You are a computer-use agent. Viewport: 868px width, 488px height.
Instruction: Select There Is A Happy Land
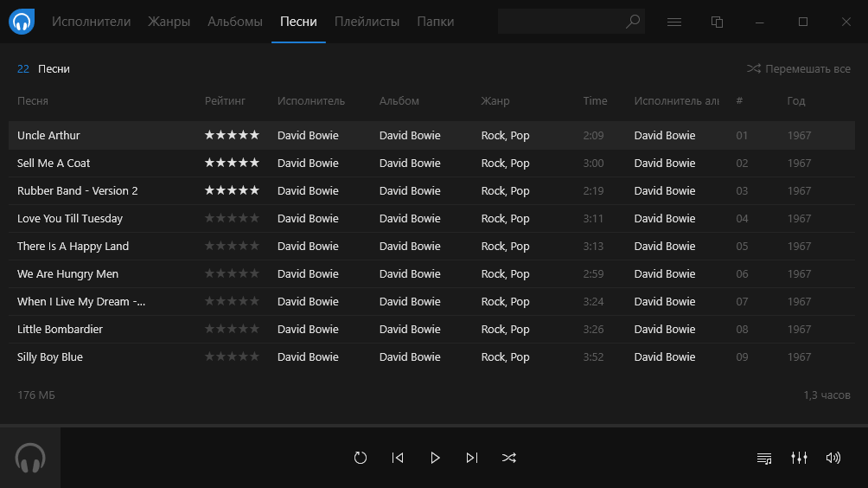click(x=73, y=246)
